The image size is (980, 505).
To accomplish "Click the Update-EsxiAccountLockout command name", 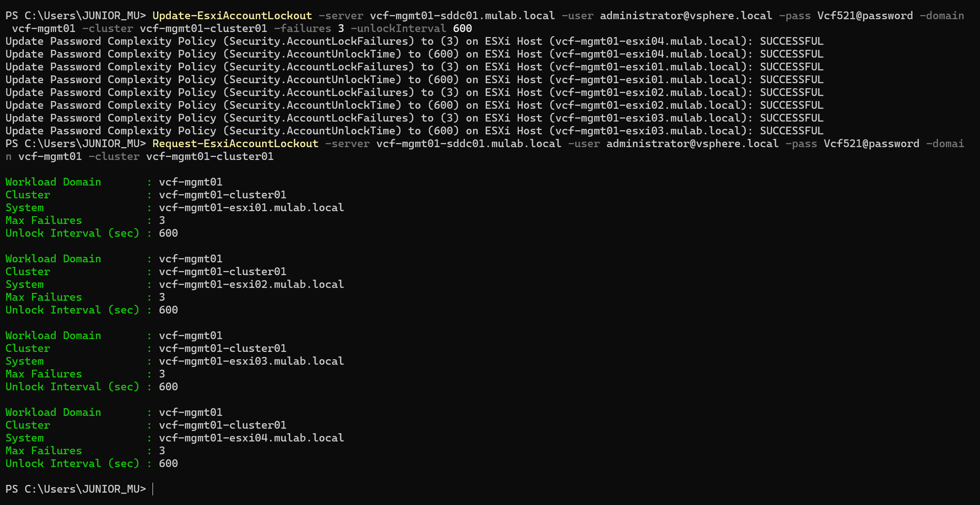I will 232,16.
